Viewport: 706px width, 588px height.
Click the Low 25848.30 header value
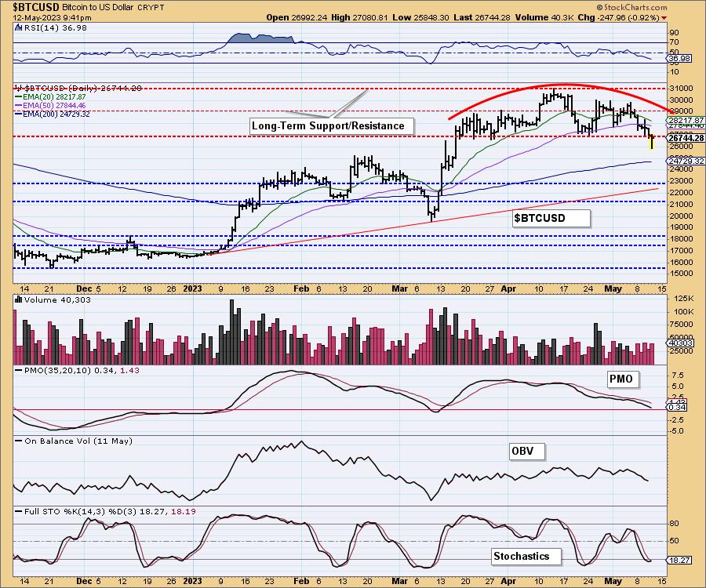click(420, 17)
